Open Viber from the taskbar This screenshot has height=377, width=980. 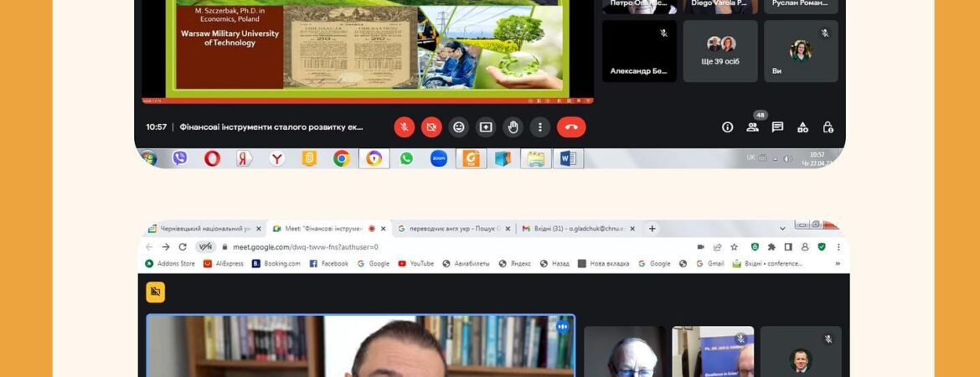179,158
